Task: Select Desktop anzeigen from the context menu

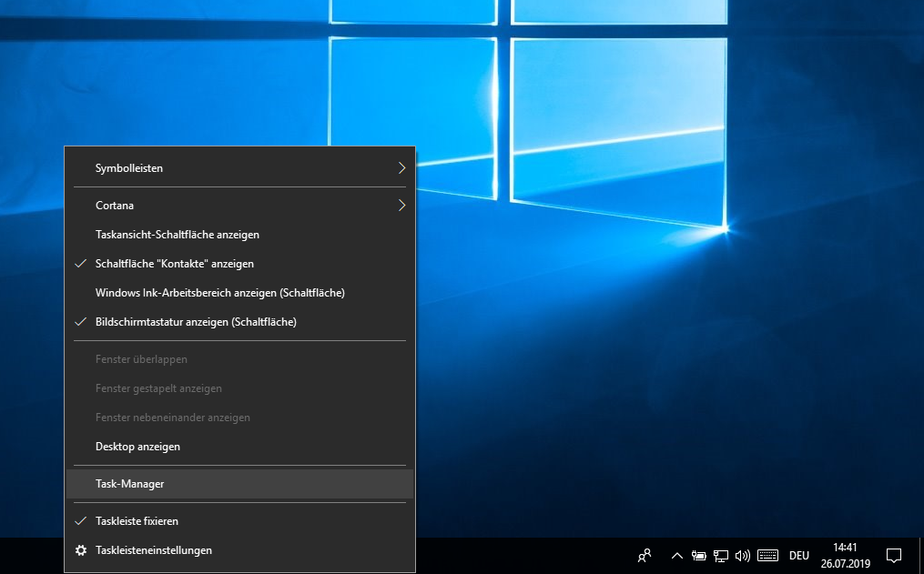Action: (x=239, y=447)
